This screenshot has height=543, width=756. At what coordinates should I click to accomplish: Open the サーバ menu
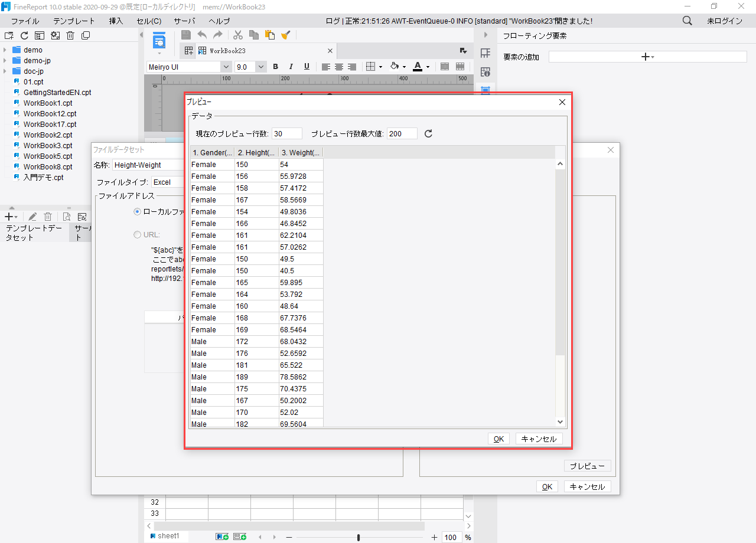pyautogui.click(x=184, y=21)
